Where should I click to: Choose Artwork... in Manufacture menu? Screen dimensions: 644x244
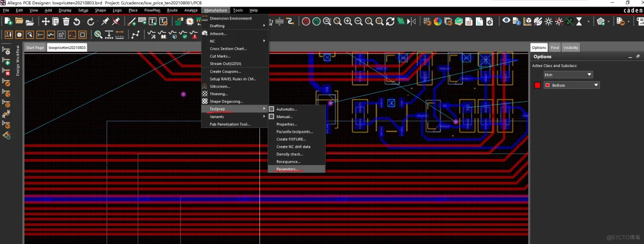coord(235,34)
